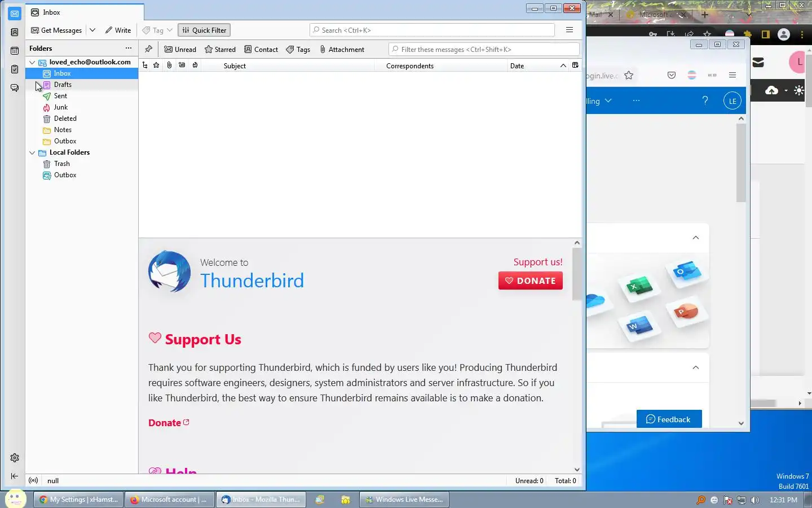Toggle the pin to keep filters applied
The image size is (812, 508).
coord(148,49)
